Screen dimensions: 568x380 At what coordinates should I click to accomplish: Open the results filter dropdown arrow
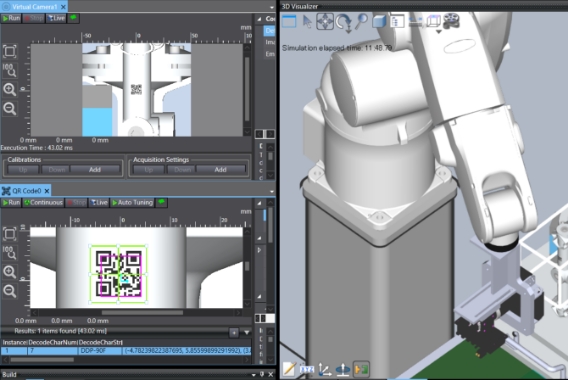pos(247,332)
